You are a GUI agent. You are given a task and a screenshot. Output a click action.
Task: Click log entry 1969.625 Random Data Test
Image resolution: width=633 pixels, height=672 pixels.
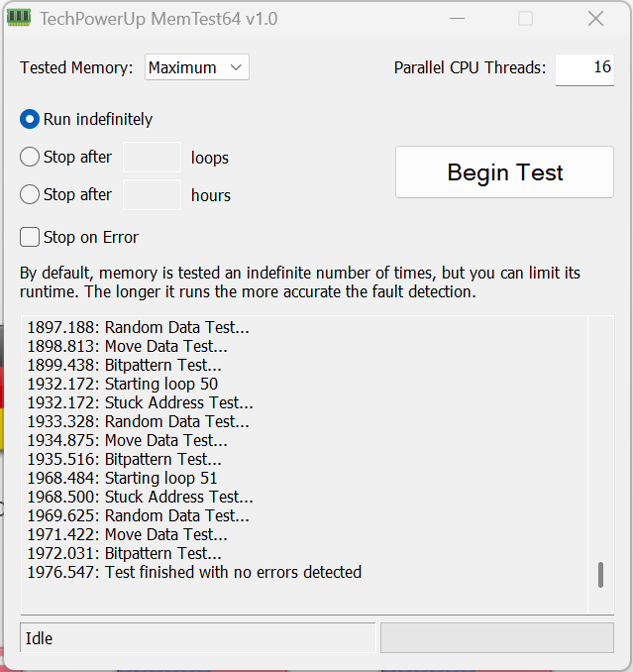(139, 516)
